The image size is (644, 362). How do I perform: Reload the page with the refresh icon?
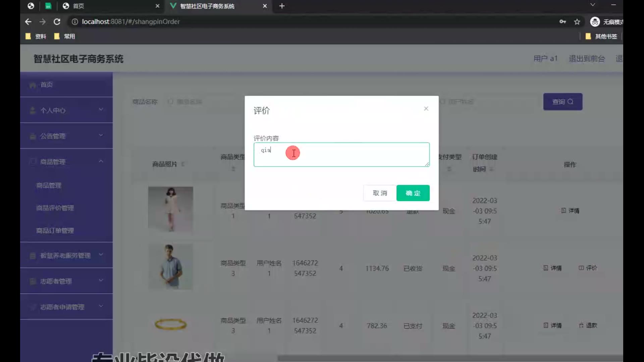(x=57, y=22)
